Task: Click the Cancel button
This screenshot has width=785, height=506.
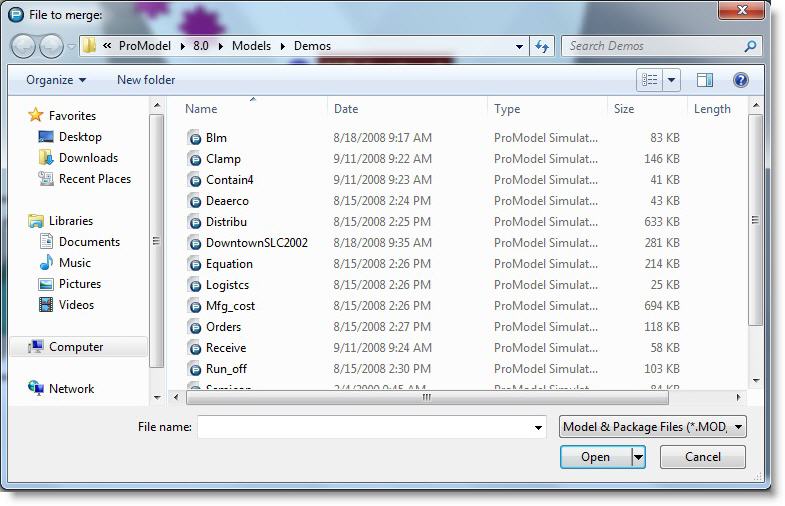Action: [703, 457]
